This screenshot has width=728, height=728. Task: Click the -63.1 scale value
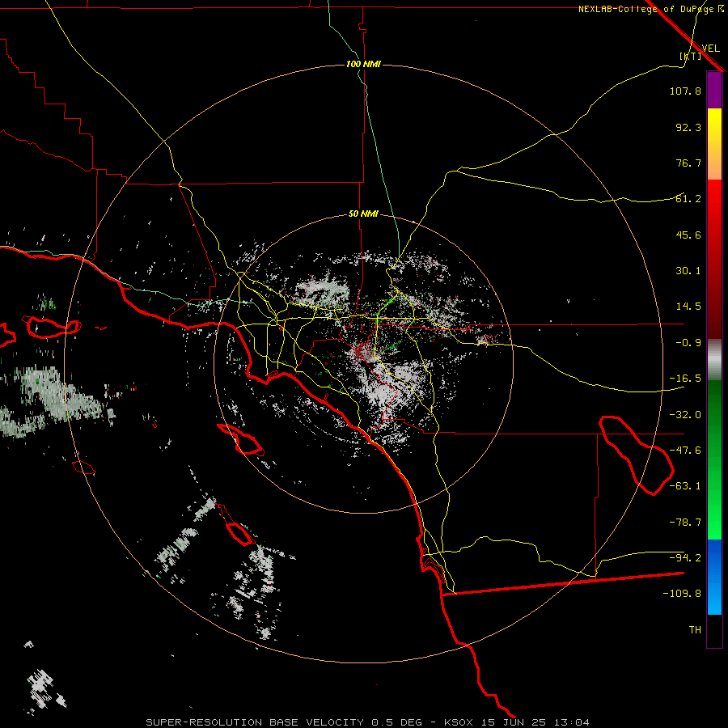[x=685, y=486]
